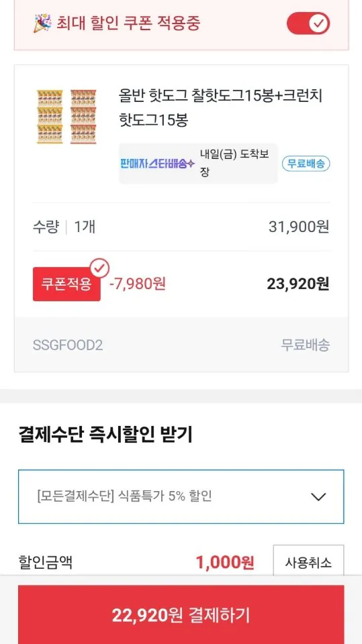362x644 pixels.
Task: Tap the -7,980원 coupon discount amount
Action: (138, 283)
